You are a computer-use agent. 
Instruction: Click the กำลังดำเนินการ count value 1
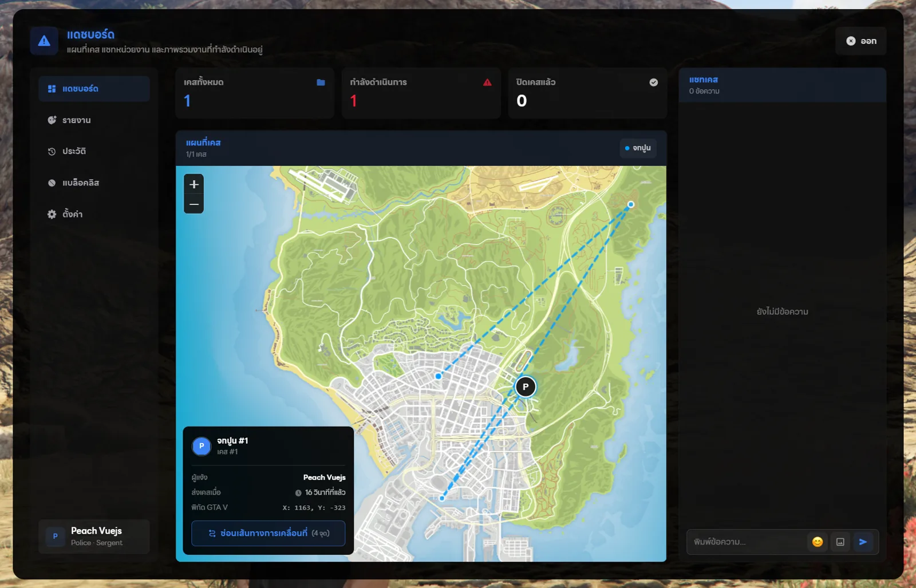(353, 101)
